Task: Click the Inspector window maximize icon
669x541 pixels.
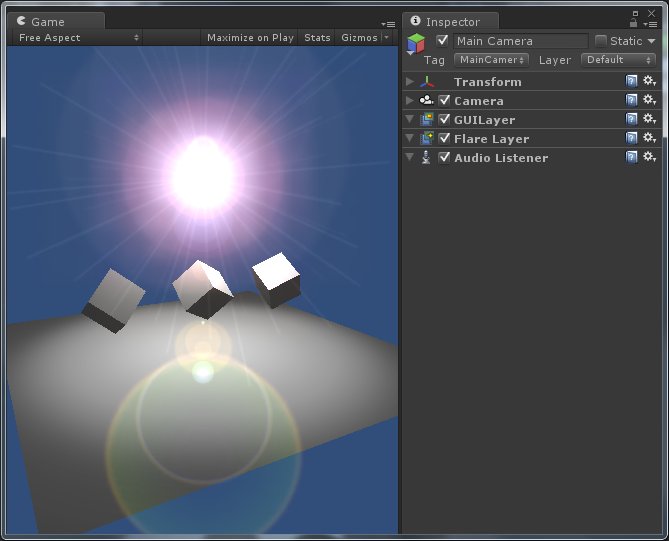Action: (635, 13)
